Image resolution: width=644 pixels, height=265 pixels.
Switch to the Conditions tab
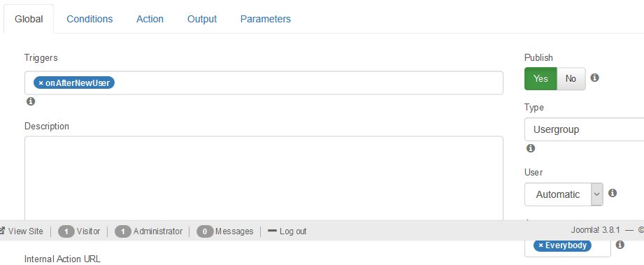coord(90,19)
